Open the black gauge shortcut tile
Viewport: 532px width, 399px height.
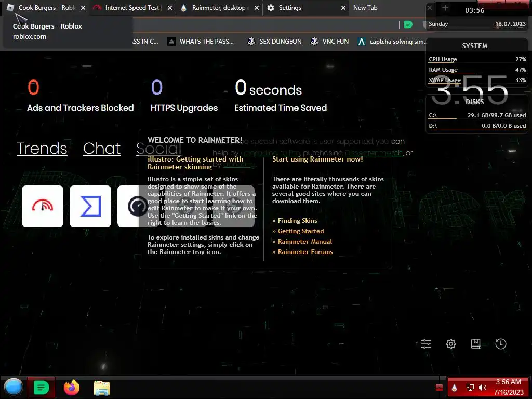coord(138,206)
